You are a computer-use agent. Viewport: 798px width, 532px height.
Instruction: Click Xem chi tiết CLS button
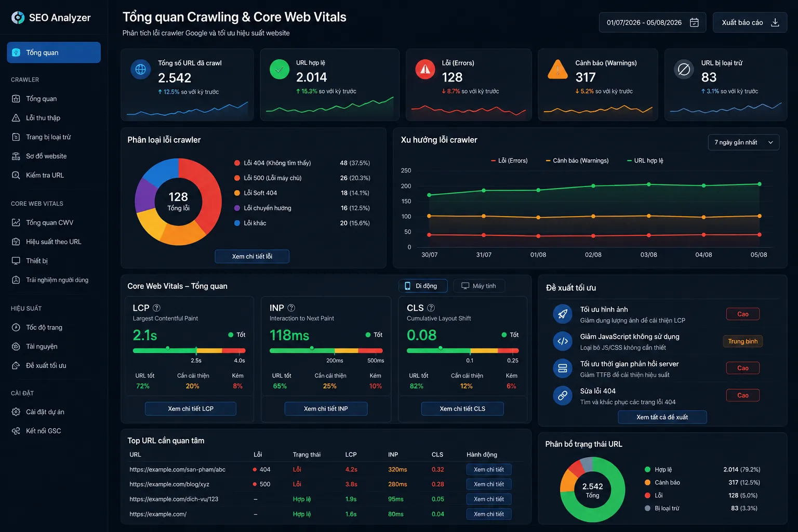(462, 409)
